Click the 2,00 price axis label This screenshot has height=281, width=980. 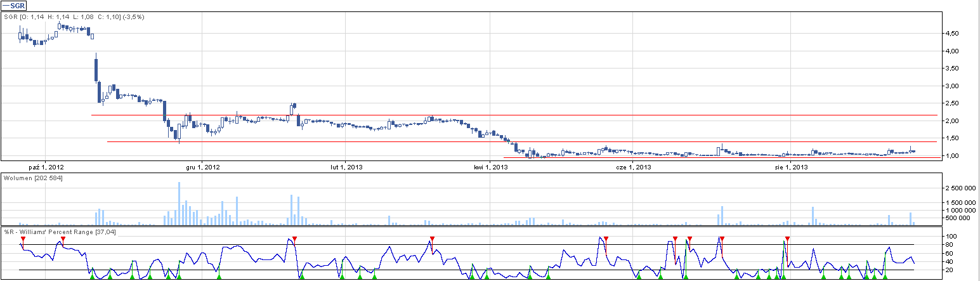click(952, 121)
